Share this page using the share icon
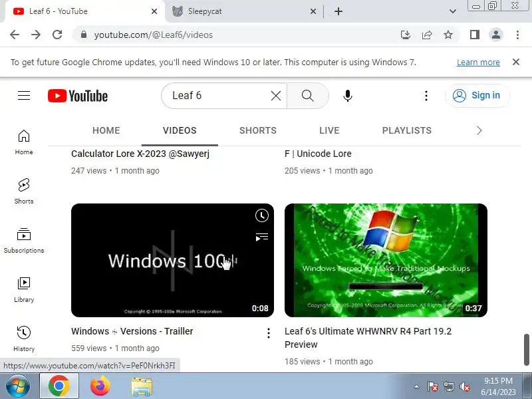The width and height of the screenshot is (532, 399). (427, 35)
